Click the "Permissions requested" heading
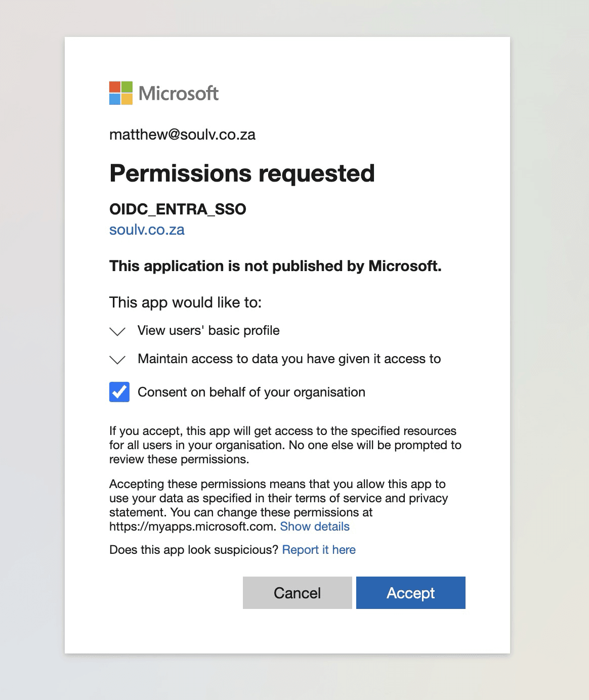The width and height of the screenshot is (589, 700). [x=242, y=173]
